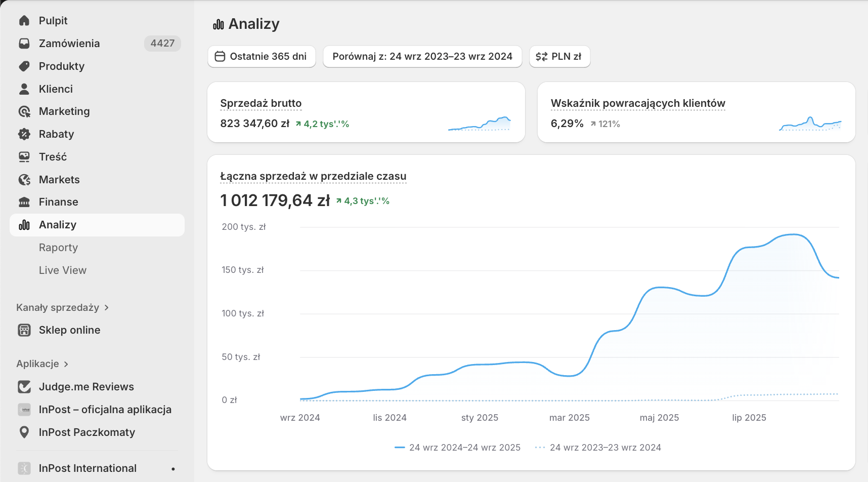Image resolution: width=868 pixels, height=482 pixels.
Task: Expand the Aplikacje section chevron
Action: [x=66, y=364]
